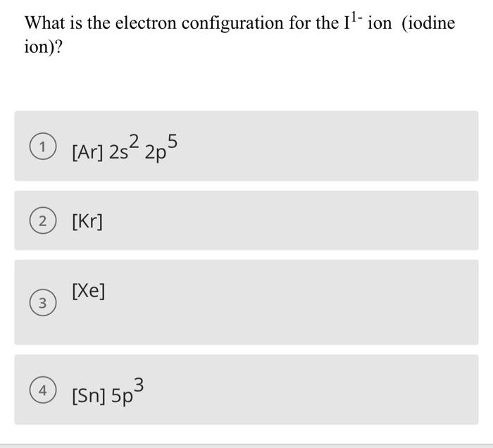493x448 pixels.
Task: Click the [Ar] bracket in option one
Action: (87, 152)
